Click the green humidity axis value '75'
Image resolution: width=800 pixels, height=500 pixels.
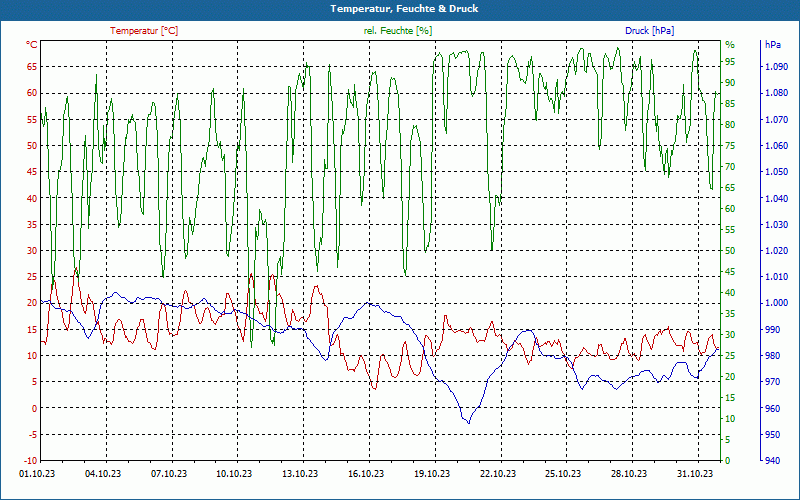[x=730, y=145]
